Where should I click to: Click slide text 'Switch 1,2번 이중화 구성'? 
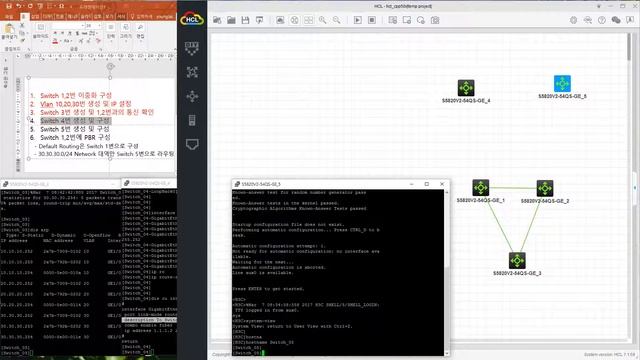pos(76,96)
